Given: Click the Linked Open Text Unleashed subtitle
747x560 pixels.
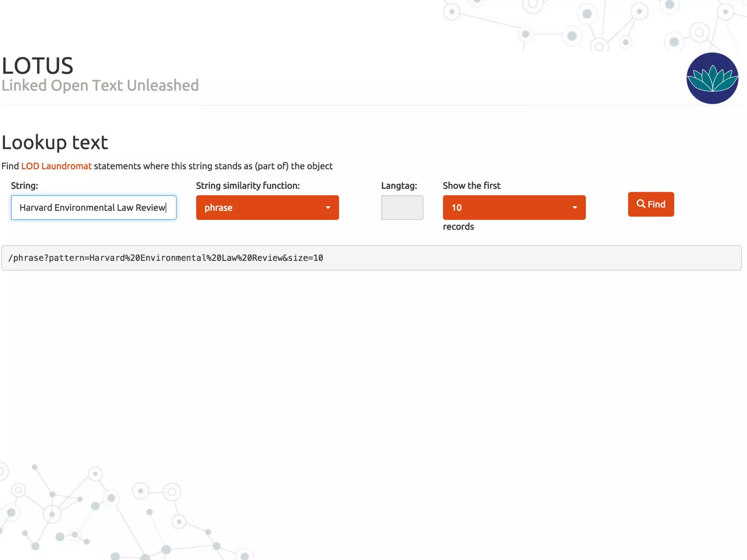Looking at the screenshot, I should (100, 86).
